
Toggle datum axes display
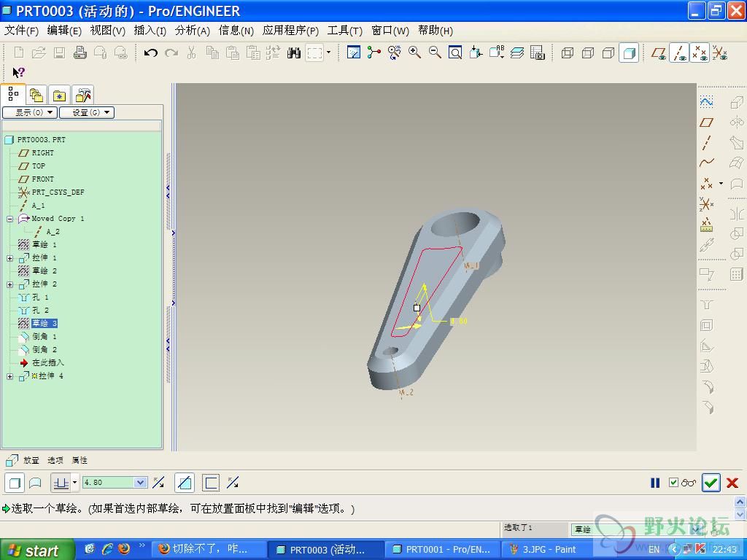679,52
